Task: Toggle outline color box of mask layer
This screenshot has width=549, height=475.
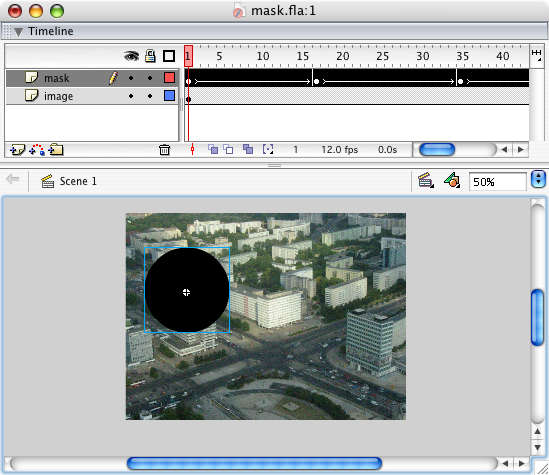Action: coord(169,77)
